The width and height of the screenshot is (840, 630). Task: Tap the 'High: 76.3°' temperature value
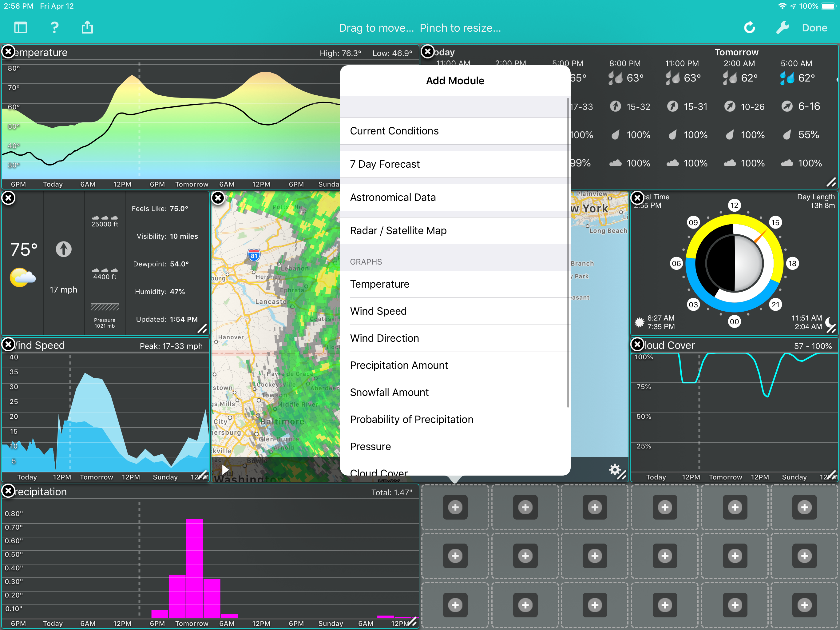click(340, 53)
